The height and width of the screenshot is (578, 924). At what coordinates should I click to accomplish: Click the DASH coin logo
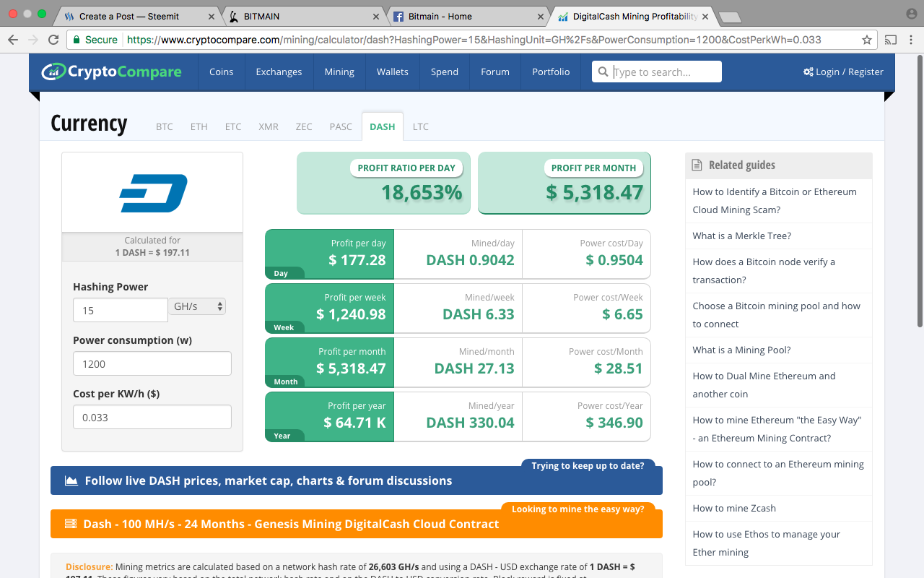[153, 193]
